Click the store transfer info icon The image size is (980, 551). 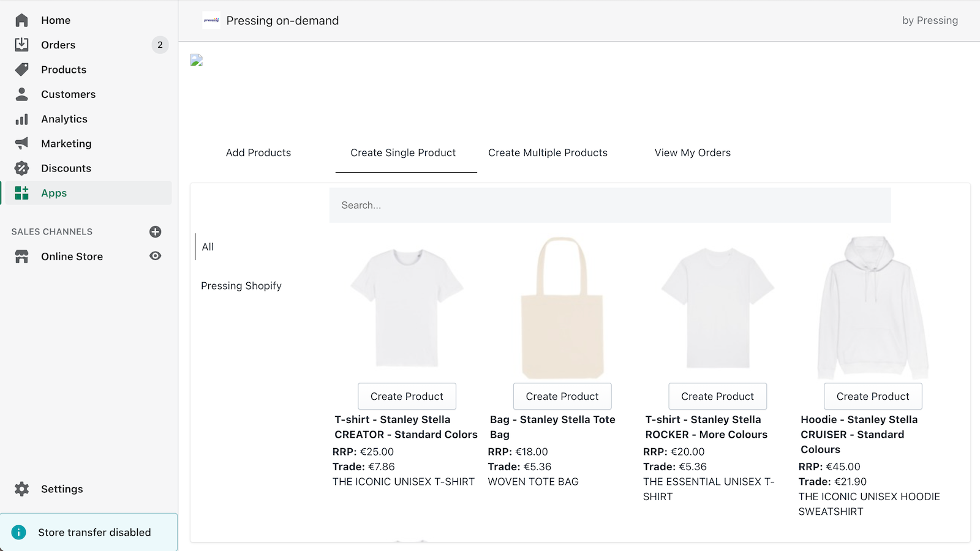(x=19, y=532)
